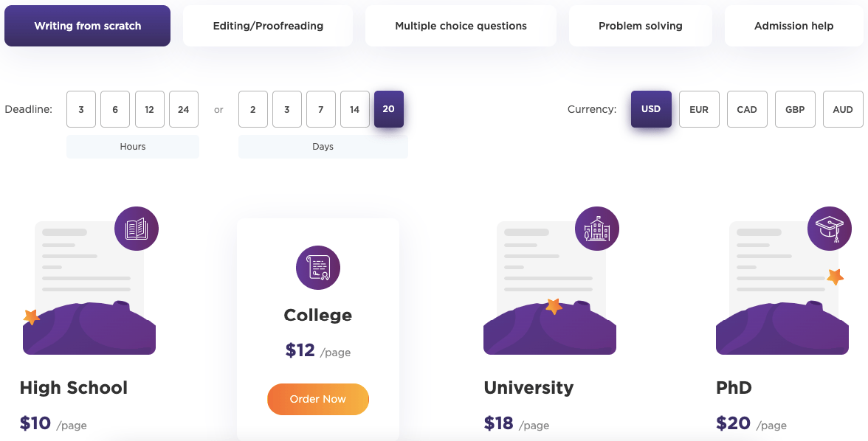Open the University pricing card thumbnail
The width and height of the screenshot is (868, 441).
click(x=550, y=288)
